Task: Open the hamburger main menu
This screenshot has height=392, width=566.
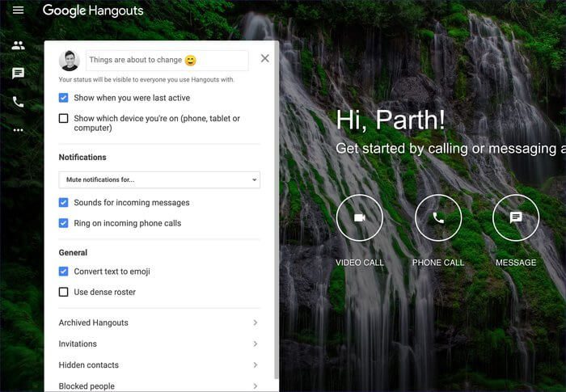Action: [18, 11]
